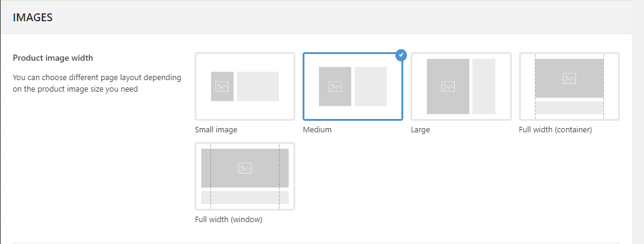
Task: Click the picture icon in Large preview
Action: (x=448, y=87)
